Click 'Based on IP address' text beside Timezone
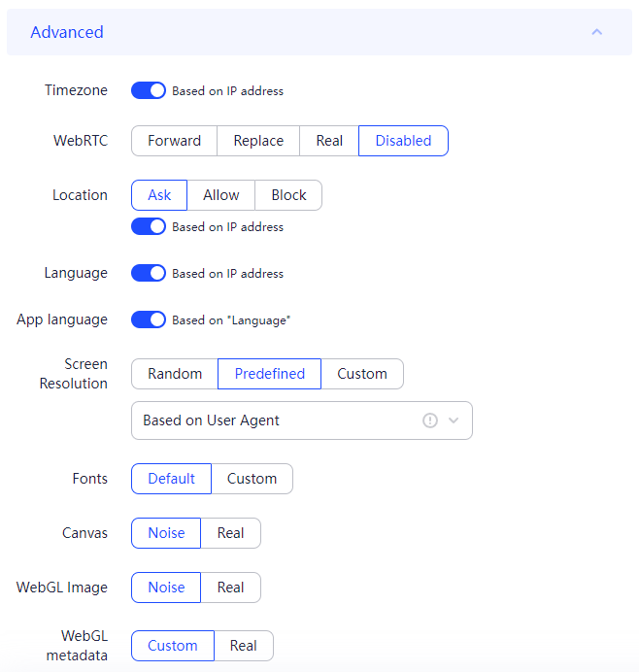Viewport: 639px width, 672px height. click(x=227, y=91)
